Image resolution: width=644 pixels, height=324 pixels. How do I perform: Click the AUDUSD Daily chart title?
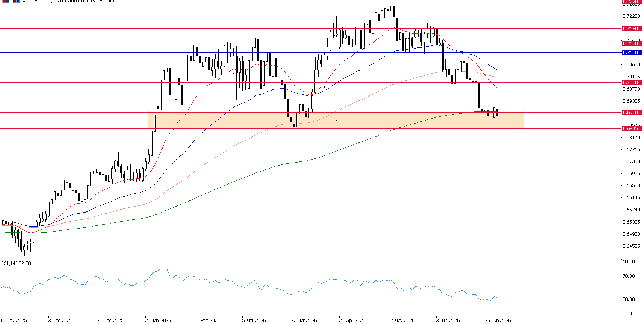coord(68,1)
